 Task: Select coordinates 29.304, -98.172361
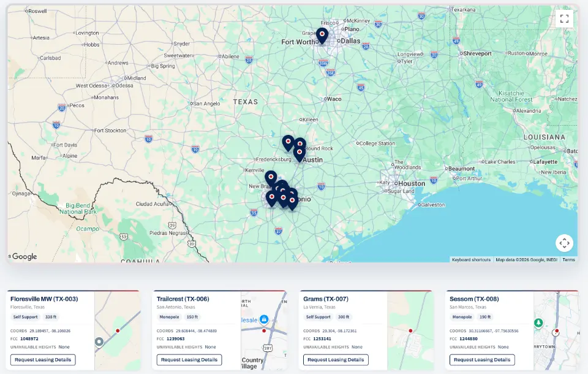(x=339, y=331)
